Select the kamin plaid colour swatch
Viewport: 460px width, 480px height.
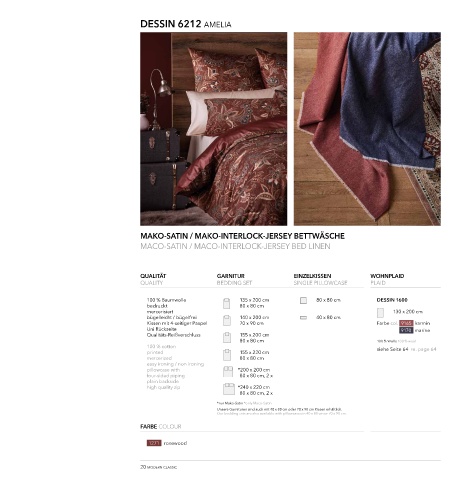pos(406,323)
